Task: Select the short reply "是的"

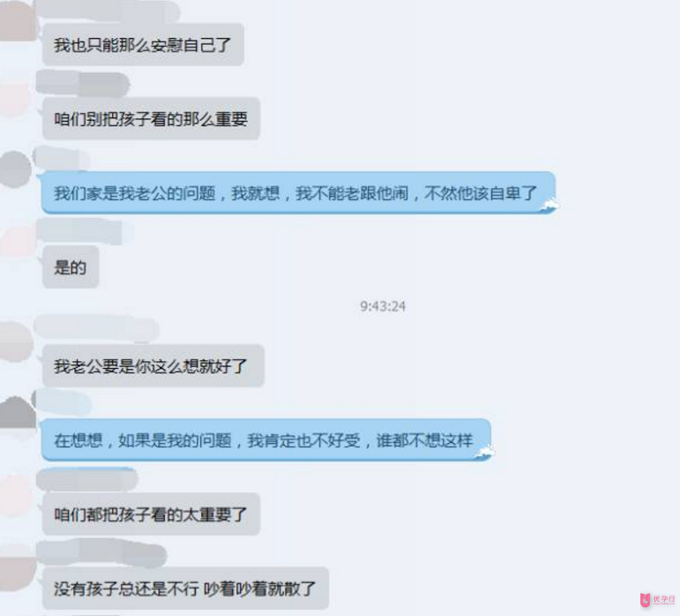Action: pyautogui.click(x=71, y=267)
